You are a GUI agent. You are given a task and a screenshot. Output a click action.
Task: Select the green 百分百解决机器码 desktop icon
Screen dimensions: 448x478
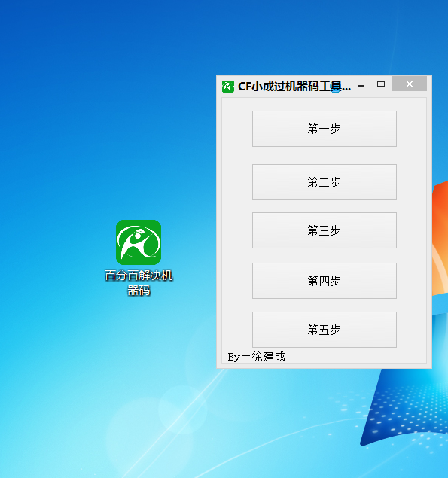tap(139, 242)
